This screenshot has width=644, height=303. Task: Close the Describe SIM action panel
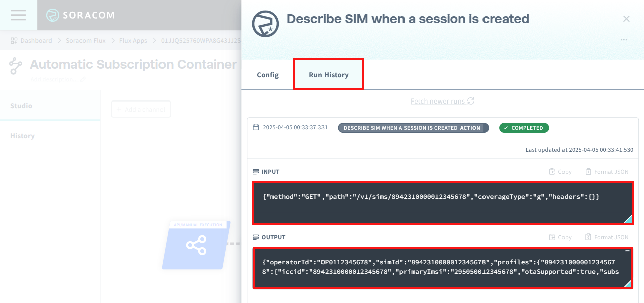pyautogui.click(x=626, y=19)
